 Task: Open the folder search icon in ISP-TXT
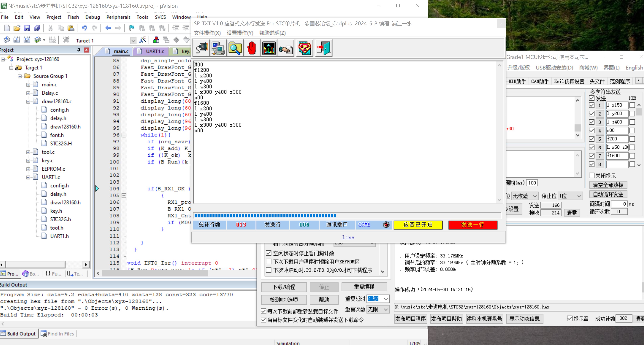[x=235, y=48]
